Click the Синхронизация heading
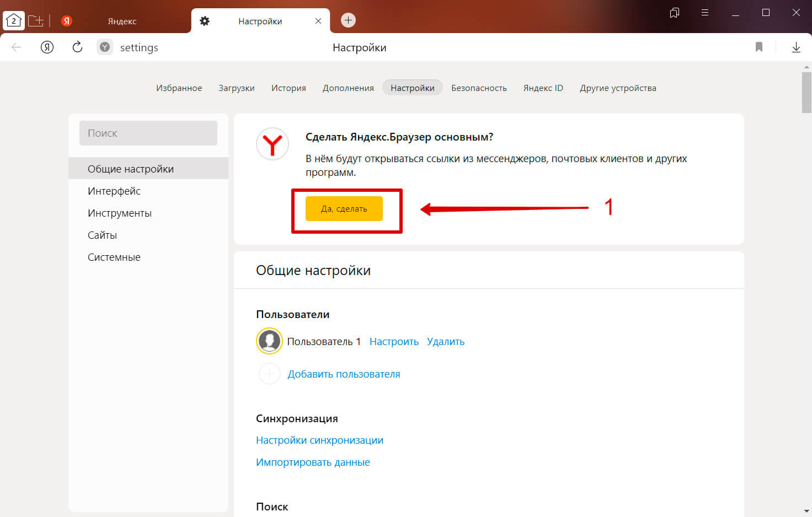Viewport: 812px width, 517px height. pyautogui.click(x=297, y=418)
